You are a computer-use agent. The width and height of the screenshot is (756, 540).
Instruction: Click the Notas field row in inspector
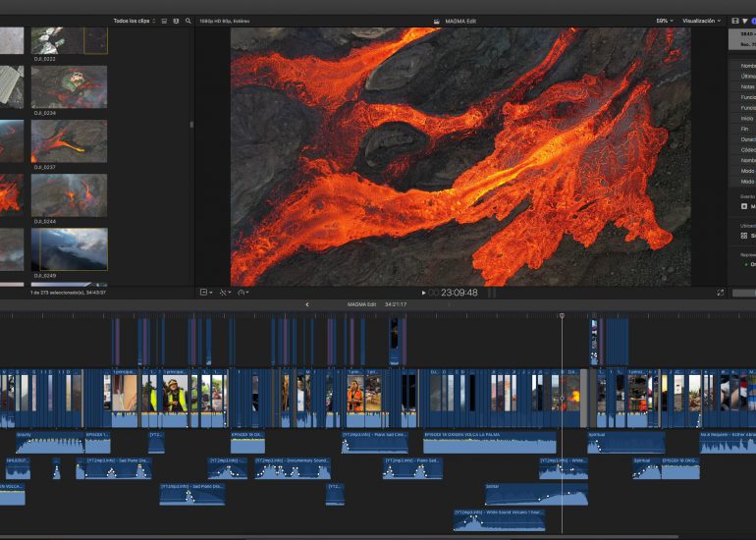(x=742, y=86)
